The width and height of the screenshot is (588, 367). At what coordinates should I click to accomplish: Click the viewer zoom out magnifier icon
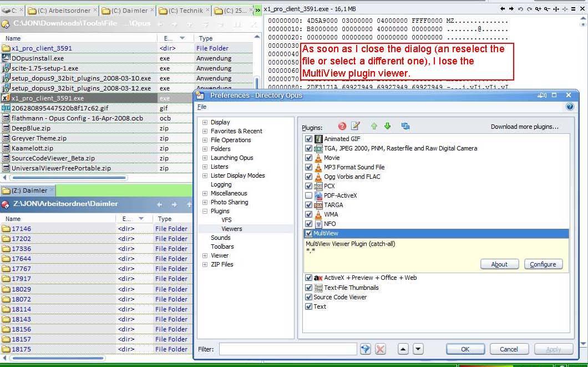547,9
